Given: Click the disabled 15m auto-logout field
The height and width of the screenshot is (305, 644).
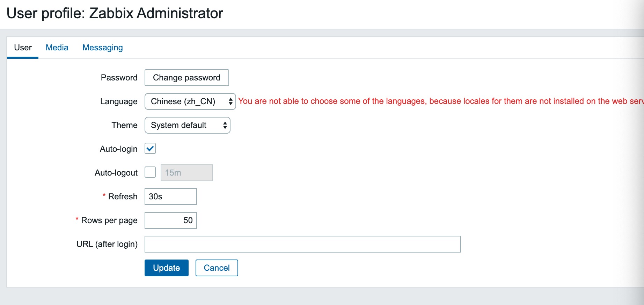Looking at the screenshot, I should coord(187,173).
